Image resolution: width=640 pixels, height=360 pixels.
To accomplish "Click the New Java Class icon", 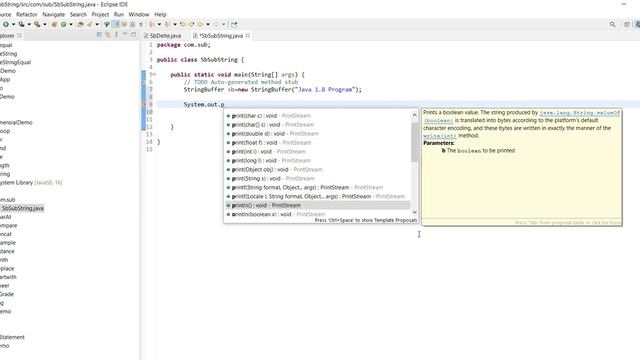I will pos(63,24).
